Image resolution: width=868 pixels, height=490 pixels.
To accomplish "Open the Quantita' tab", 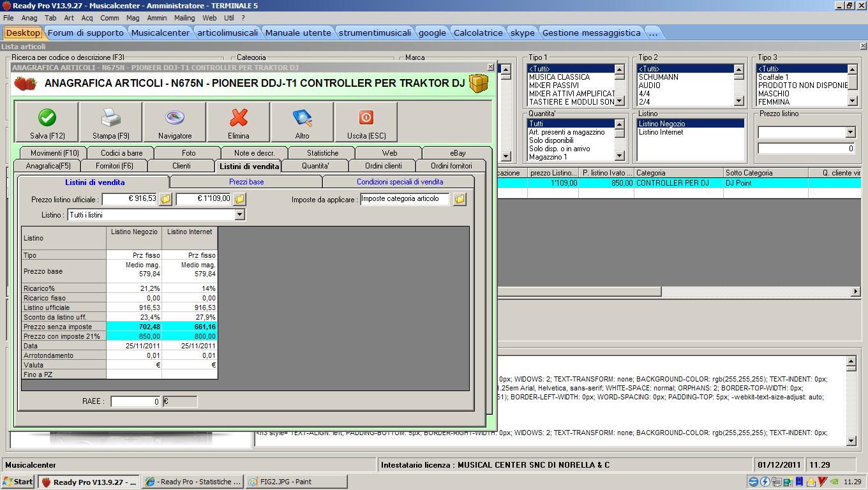I will click(x=315, y=166).
